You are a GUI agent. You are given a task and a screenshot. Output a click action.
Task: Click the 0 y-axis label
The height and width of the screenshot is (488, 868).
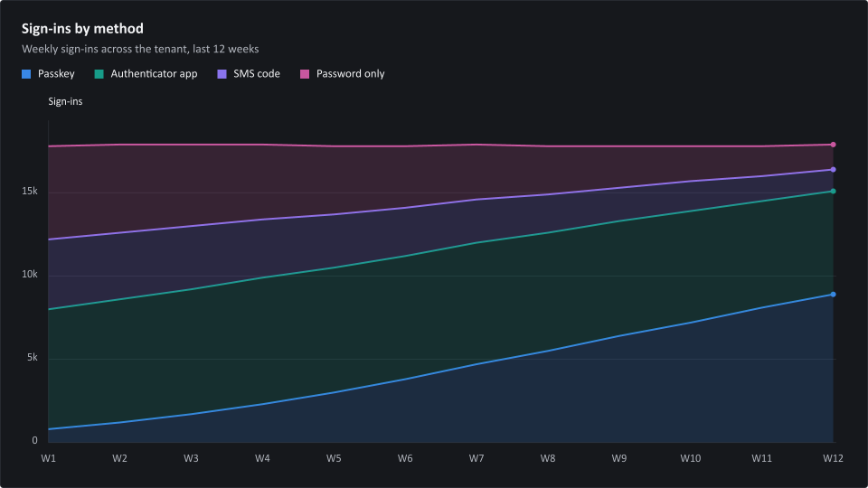(35, 440)
